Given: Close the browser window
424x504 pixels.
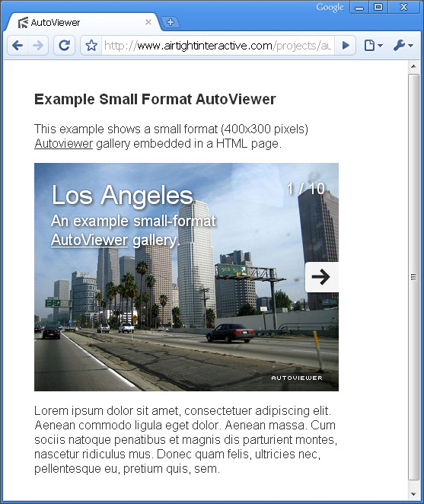Looking at the screenshot, I should tap(403, 7).
